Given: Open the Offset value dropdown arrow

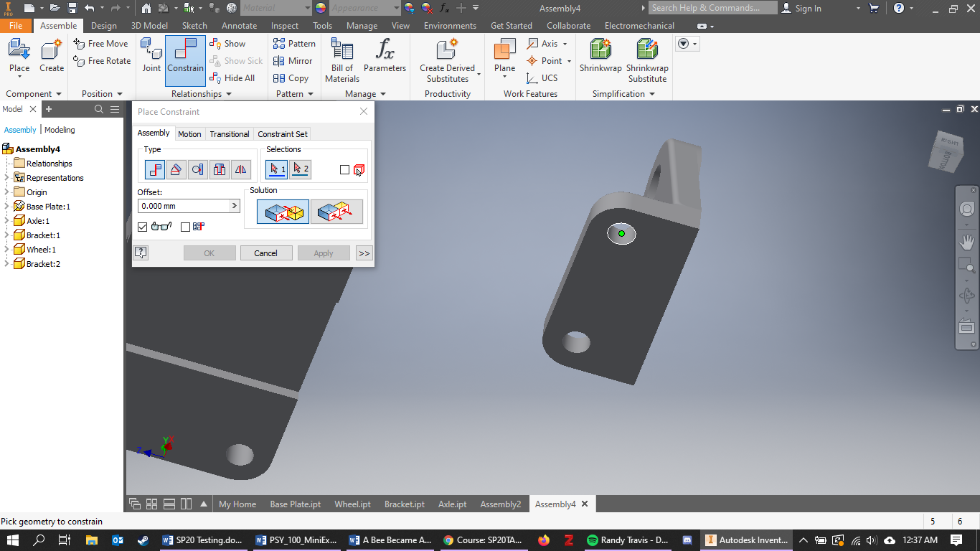Looking at the screenshot, I should click(234, 206).
